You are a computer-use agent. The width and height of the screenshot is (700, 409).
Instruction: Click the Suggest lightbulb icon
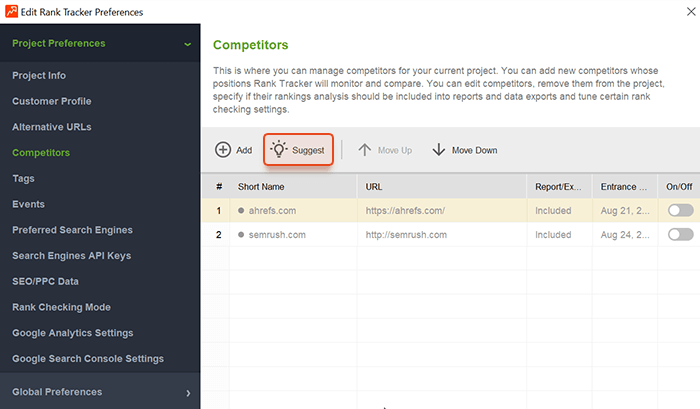pos(279,149)
